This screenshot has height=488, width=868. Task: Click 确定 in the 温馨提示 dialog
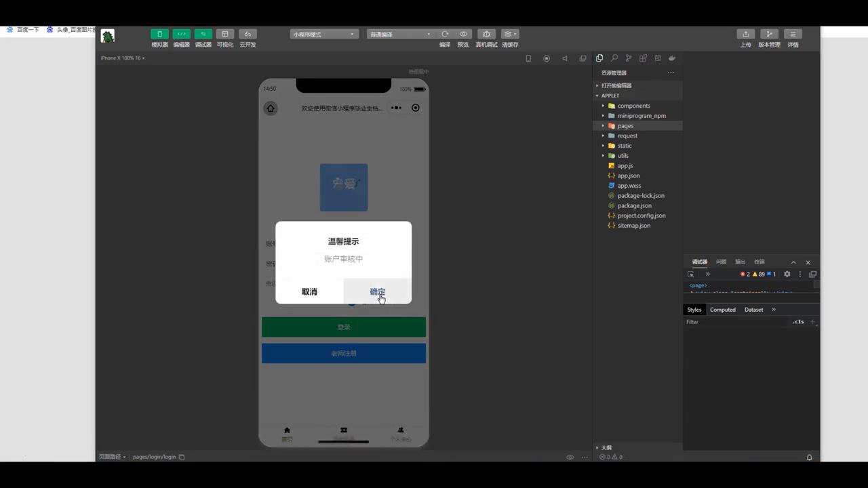(377, 291)
